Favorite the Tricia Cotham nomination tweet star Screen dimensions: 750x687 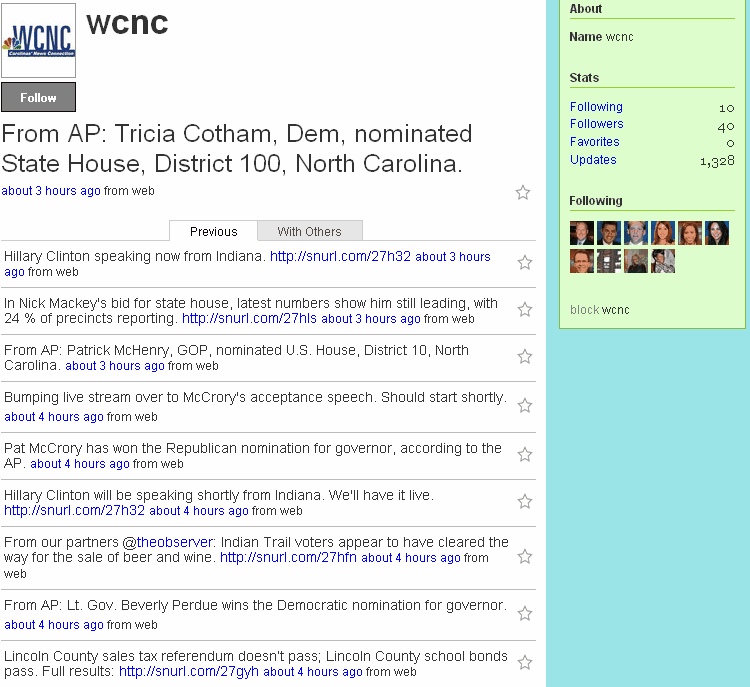click(x=522, y=192)
